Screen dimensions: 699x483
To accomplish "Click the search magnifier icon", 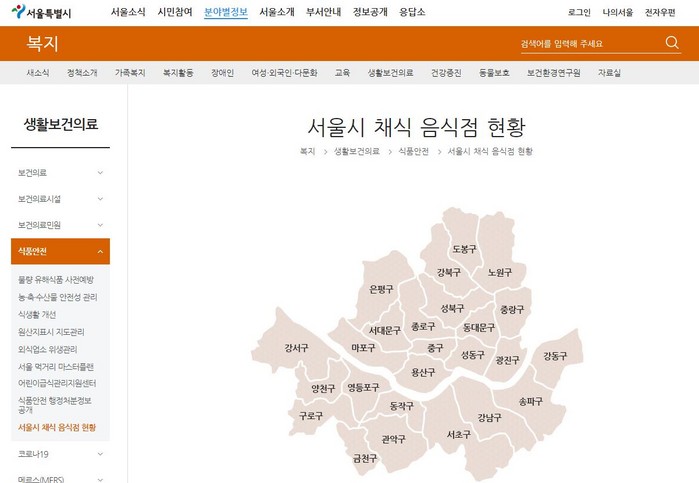I will click(672, 43).
